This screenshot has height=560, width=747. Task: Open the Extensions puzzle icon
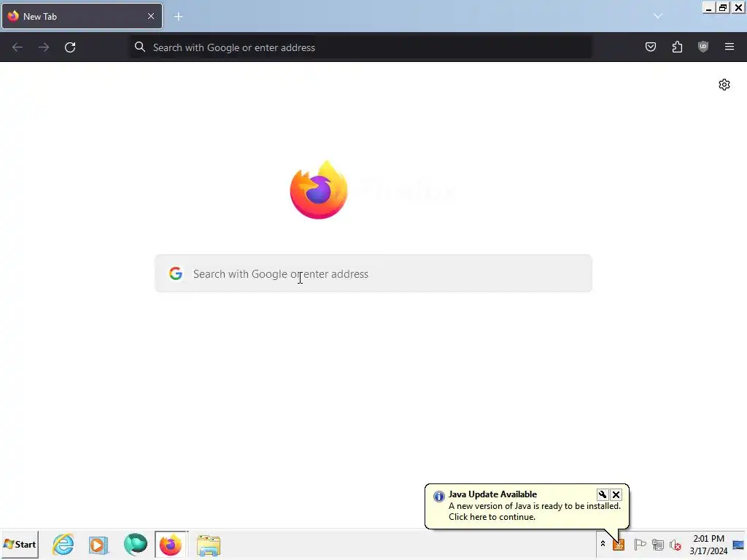677,47
